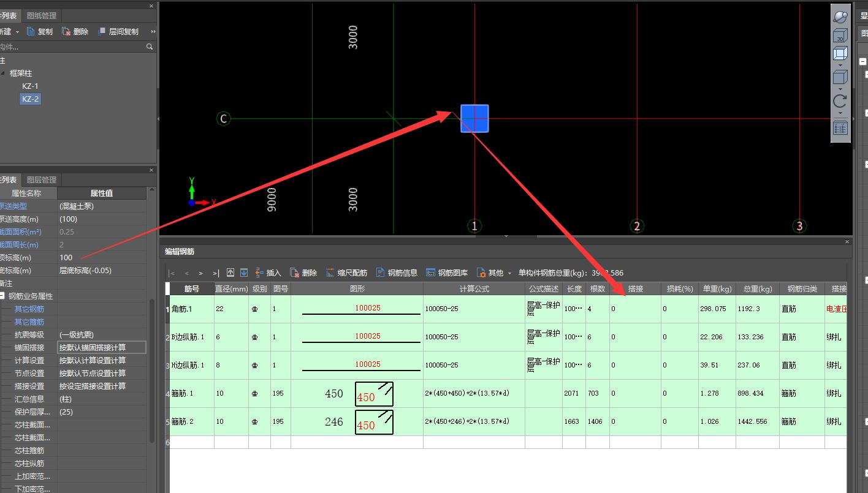Open dropdown arrow under rotate icon
The height and width of the screenshot is (493, 868).
tap(840, 113)
